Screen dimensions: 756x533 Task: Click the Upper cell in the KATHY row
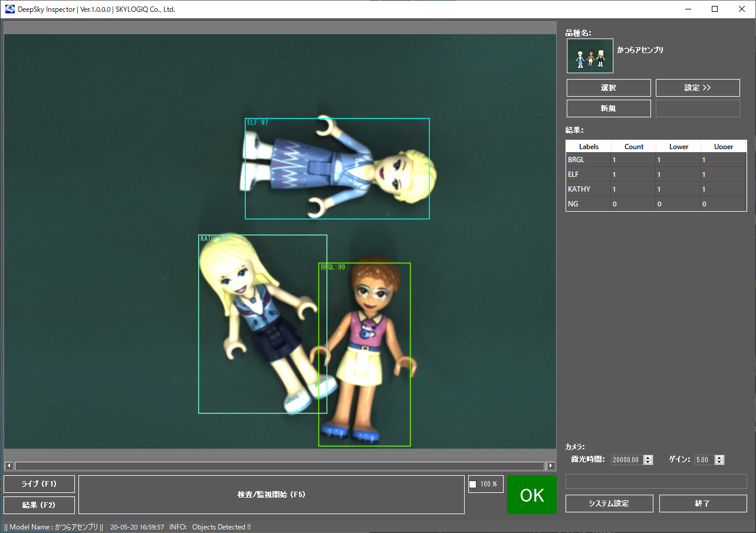[724, 189]
